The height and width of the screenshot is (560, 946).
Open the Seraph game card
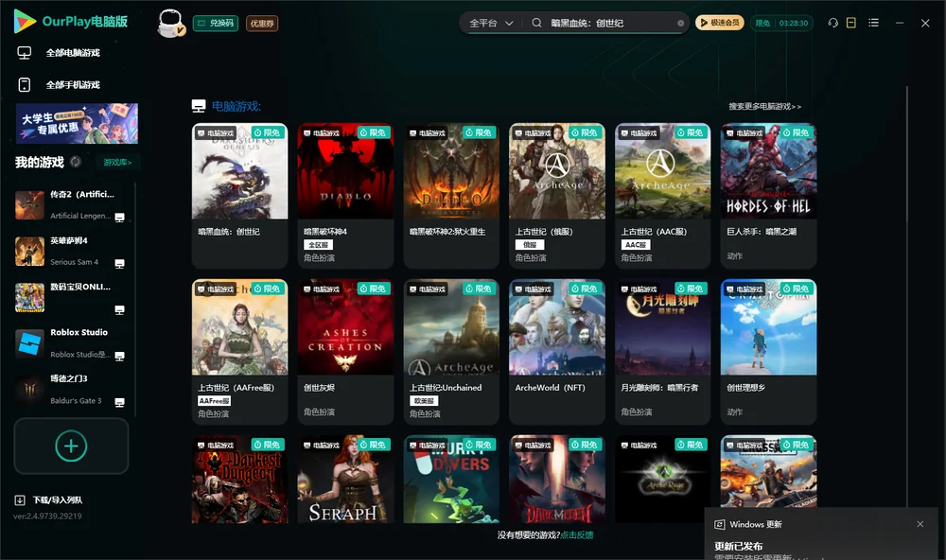(345, 480)
